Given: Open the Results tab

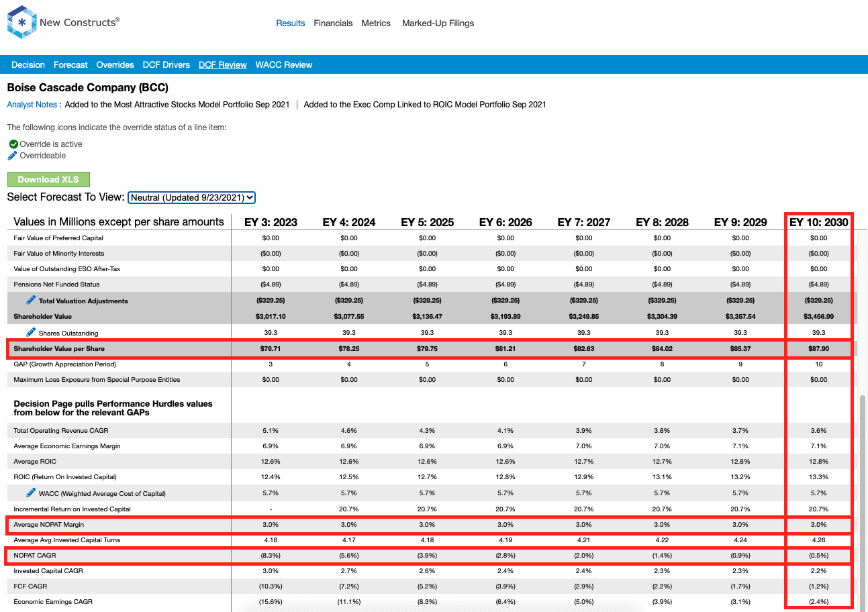Looking at the screenshot, I should click(x=291, y=23).
